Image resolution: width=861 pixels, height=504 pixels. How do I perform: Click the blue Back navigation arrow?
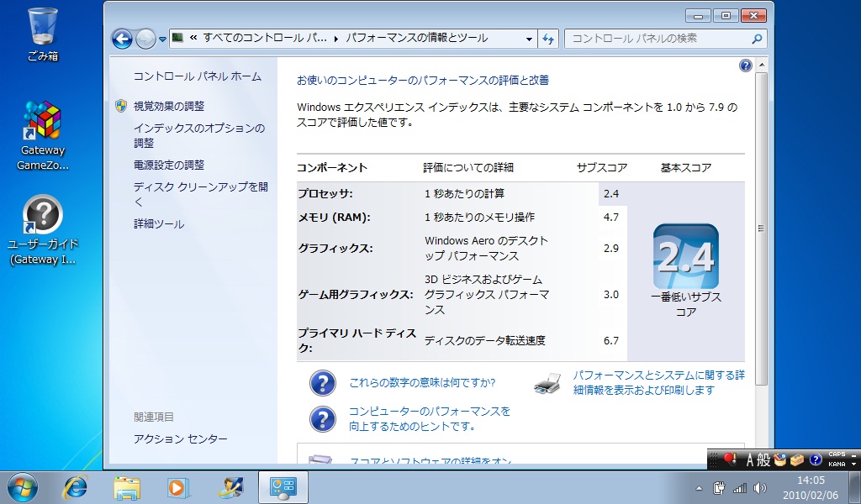tap(122, 39)
